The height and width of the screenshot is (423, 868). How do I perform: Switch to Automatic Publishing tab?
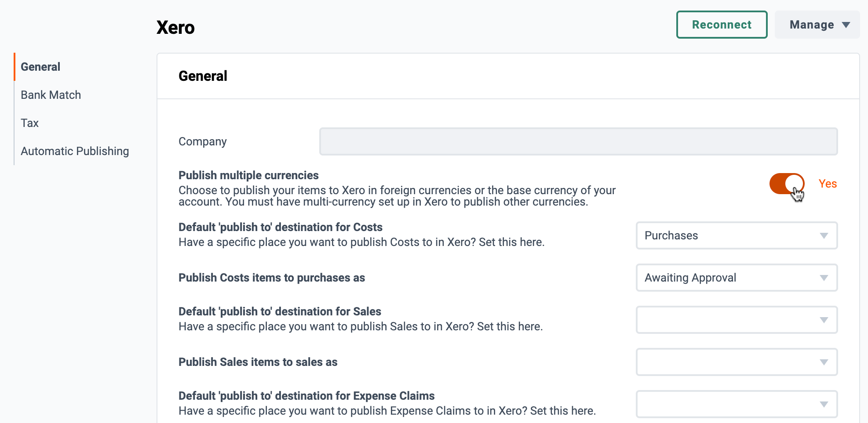pyautogui.click(x=75, y=151)
